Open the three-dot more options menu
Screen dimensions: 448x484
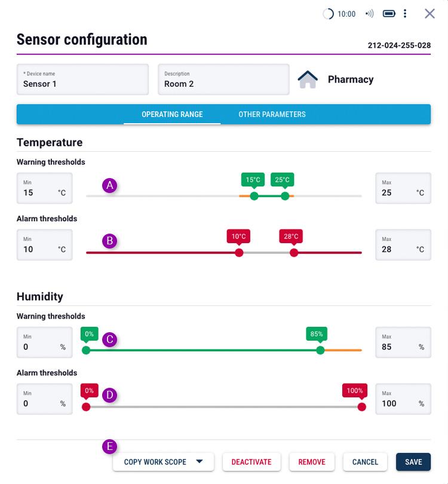405,14
